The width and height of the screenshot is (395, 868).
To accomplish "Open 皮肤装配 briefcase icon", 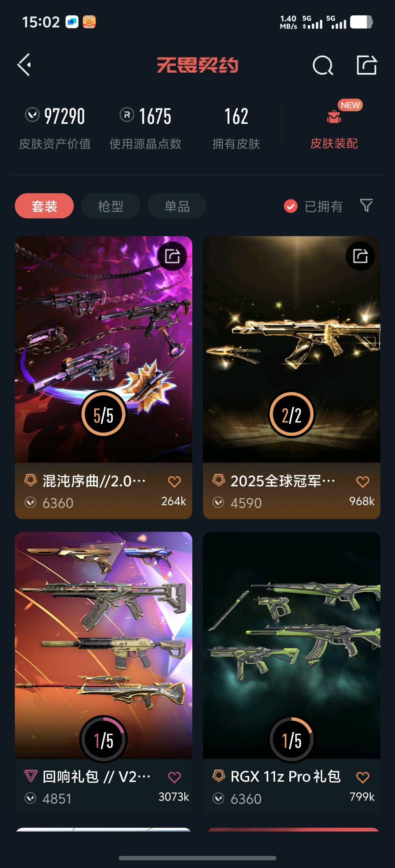I will pos(334,117).
